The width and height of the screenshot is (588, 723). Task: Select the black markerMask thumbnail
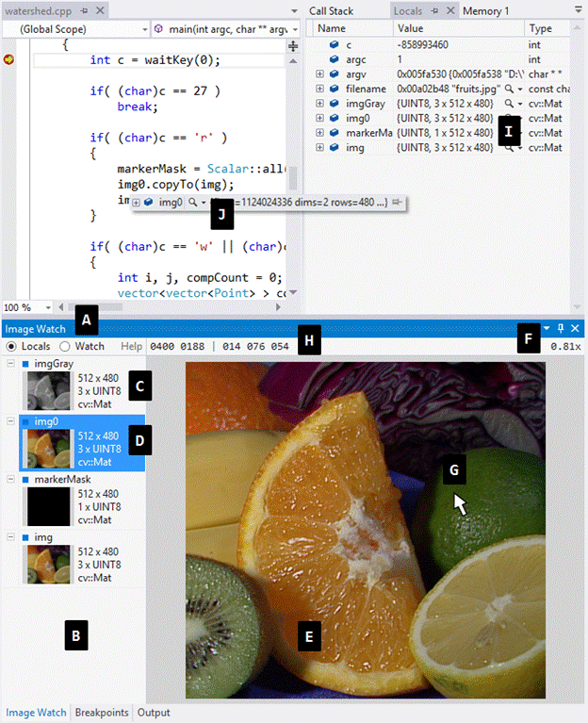click(48, 507)
